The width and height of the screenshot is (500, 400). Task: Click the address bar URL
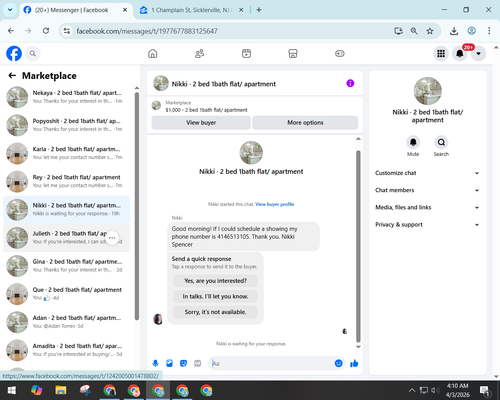click(147, 31)
